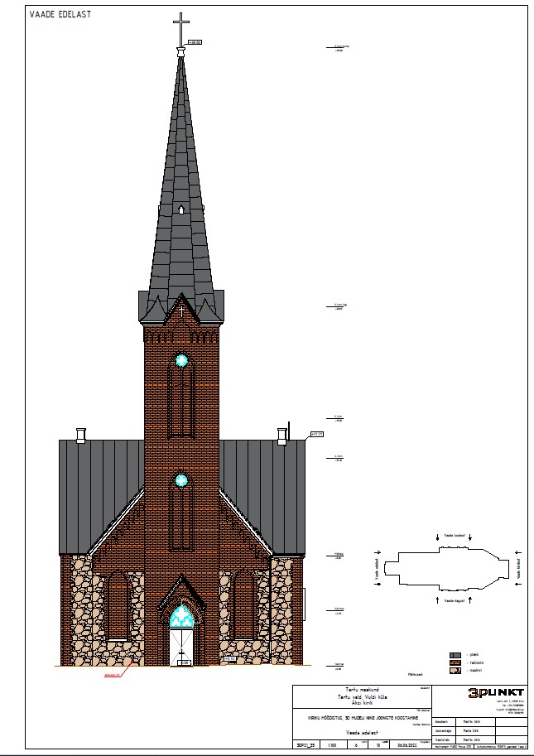534x756 pixels.
Task: Click the gray sheet metal legend swatch
Action: point(455,654)
